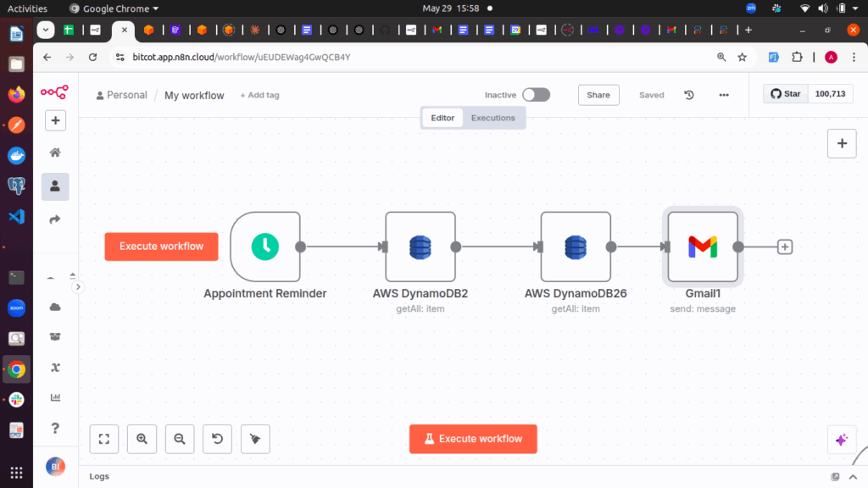The width and height of the screenshot is (868, 488).
Task: Expand the left sidebar with the chevron
Action: pos(78,287)
